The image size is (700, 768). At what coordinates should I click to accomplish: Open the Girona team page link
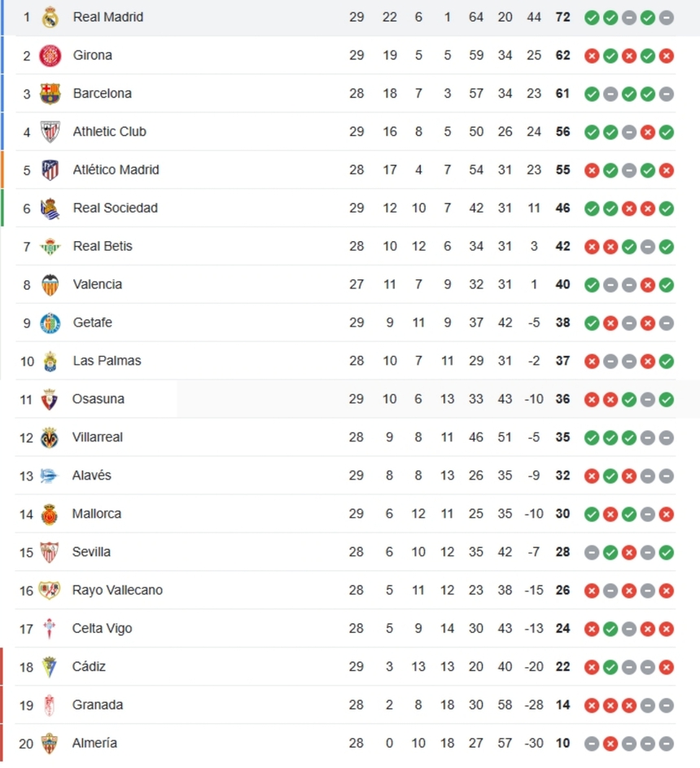(92, 55)
